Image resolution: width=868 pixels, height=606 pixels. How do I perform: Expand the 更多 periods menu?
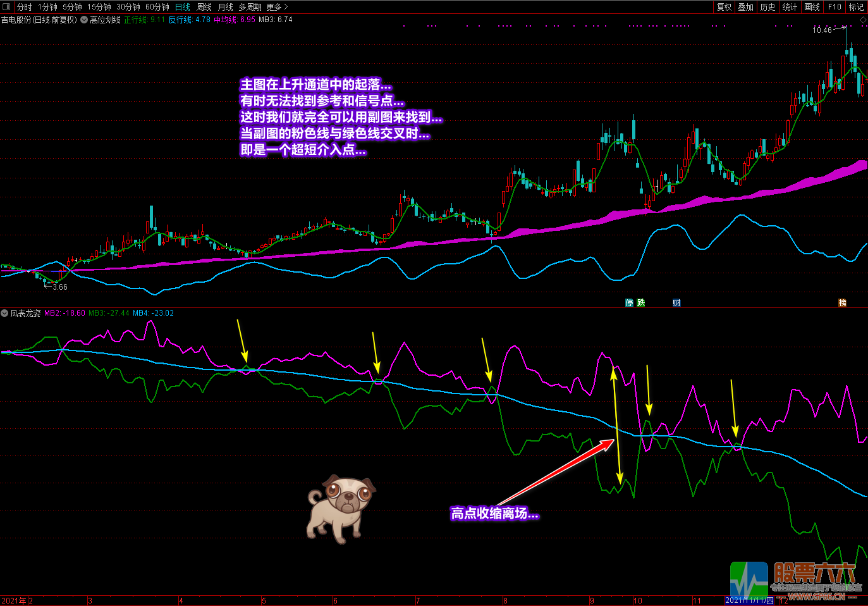coord(277,7)
